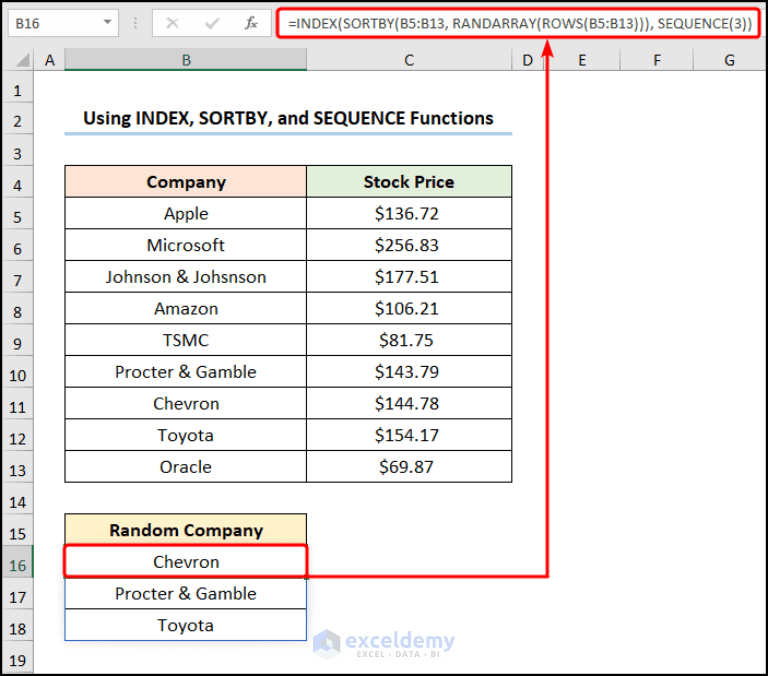Select 'Procter & Gamble' result in row 17
Screen dimensions: 768x676
tap(186, 594)
